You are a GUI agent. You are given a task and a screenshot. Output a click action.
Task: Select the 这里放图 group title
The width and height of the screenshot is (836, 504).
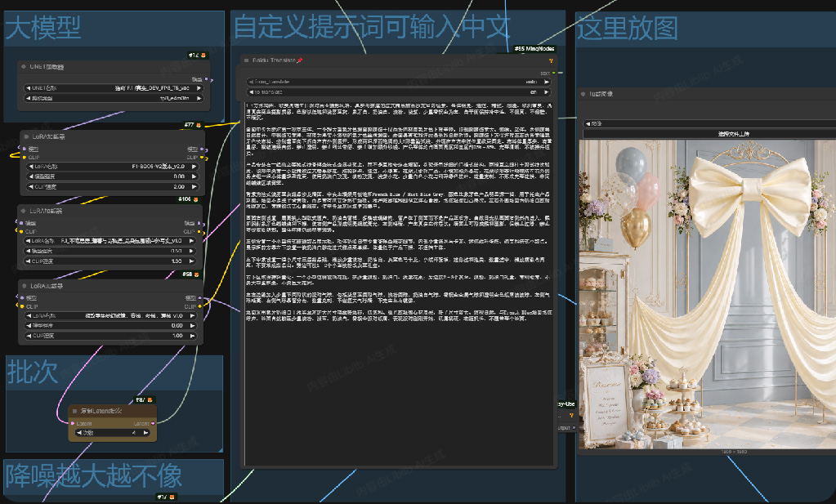point(627,28)
